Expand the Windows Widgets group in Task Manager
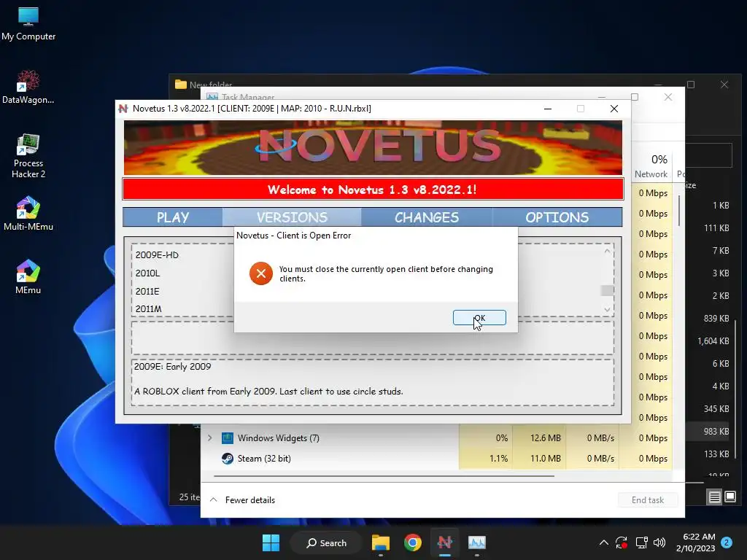Screen dimensions: 747x560 pos(209,437)
